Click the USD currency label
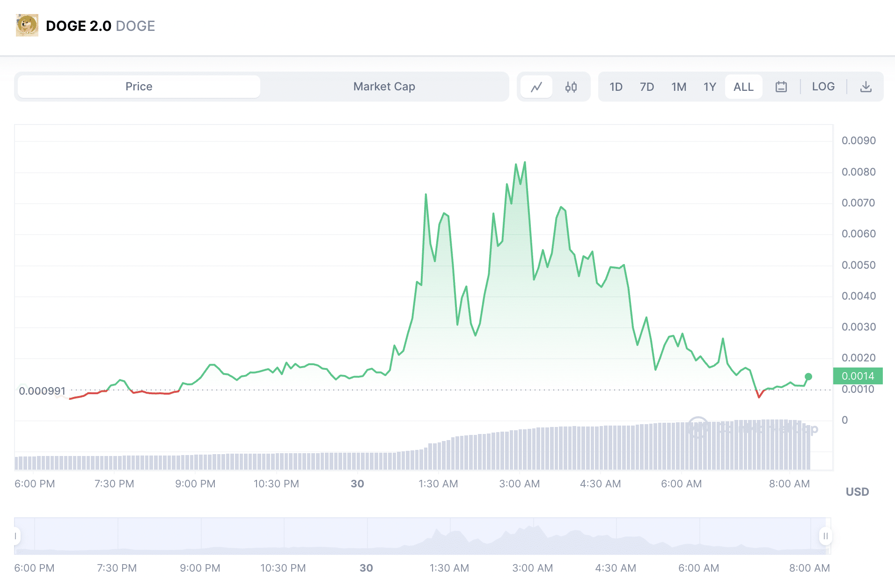This screenshot has width=895, height=588. point(857,492)
